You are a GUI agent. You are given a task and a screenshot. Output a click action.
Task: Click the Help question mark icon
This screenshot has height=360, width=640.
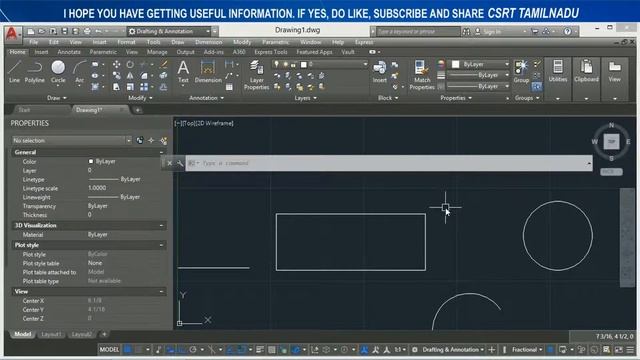567,31
